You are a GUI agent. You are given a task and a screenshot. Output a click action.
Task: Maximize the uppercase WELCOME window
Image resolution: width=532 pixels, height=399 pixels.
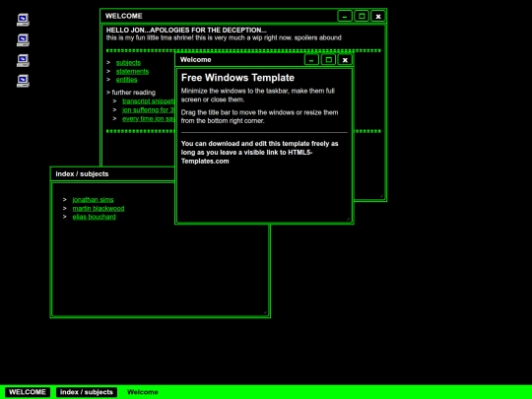pos(362,16)
